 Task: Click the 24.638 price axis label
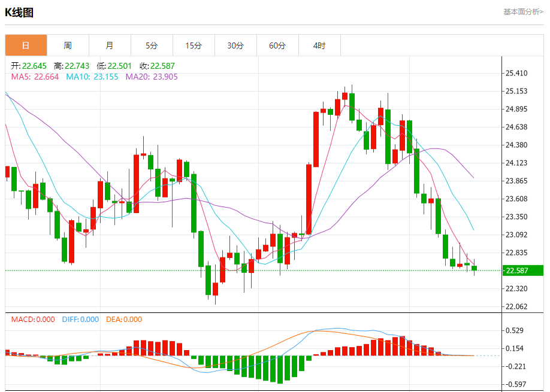click(516, 127)
